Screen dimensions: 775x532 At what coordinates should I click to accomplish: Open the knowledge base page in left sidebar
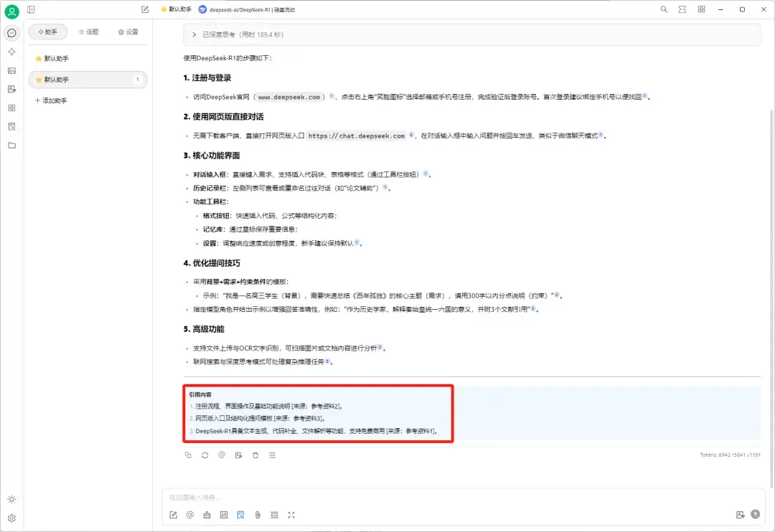(12, 126)
